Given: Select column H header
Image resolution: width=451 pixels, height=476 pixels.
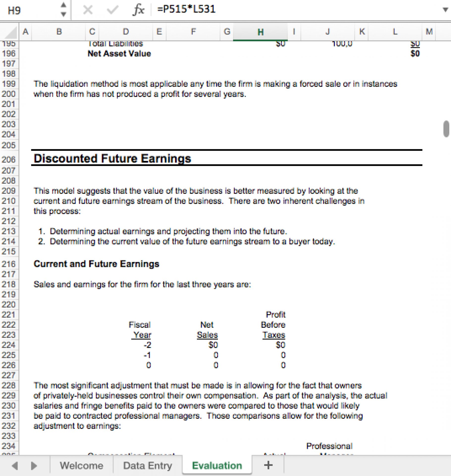Looking at the screenshot, I should pyautogui.click(x=260, y=32).
